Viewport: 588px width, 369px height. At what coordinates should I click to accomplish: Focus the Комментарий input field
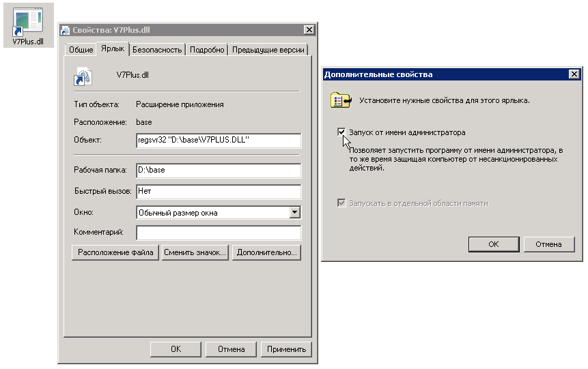pyautogui.click(x=219, y=233)
